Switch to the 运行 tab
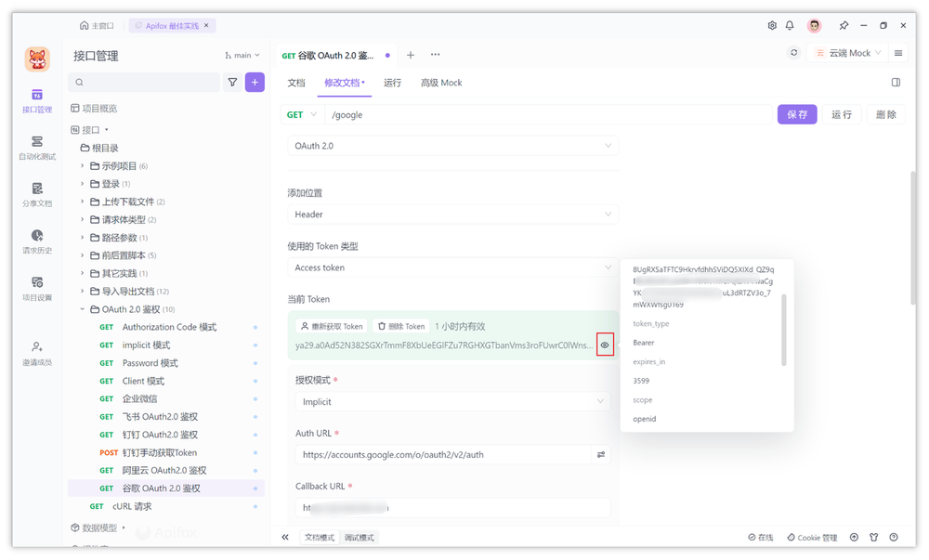 pos(392,83)
